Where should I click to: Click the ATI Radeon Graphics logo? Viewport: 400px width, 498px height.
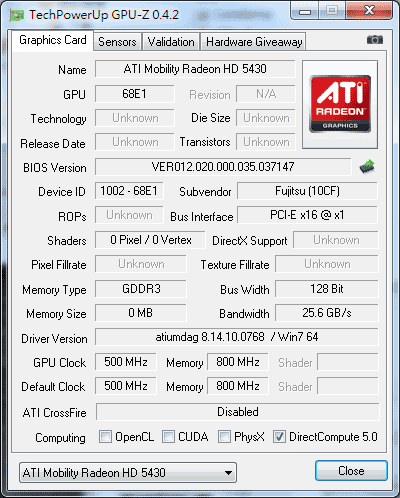pos(340,104)
